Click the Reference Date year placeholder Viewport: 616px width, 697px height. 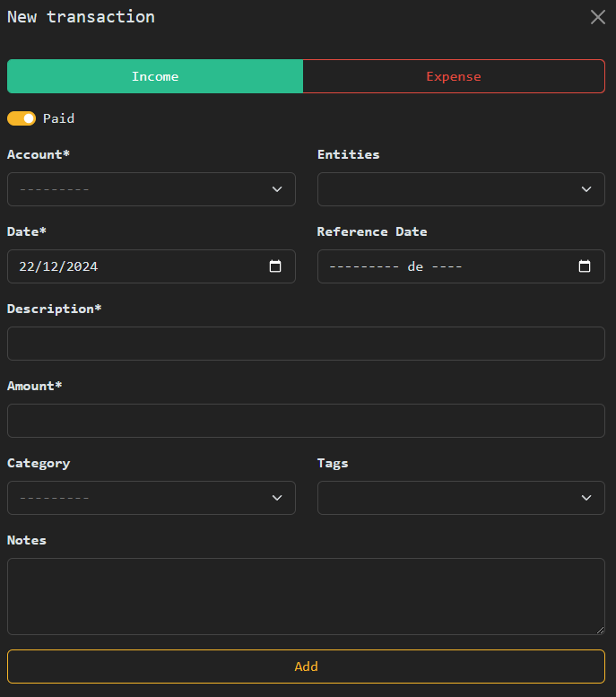[447, 266]
